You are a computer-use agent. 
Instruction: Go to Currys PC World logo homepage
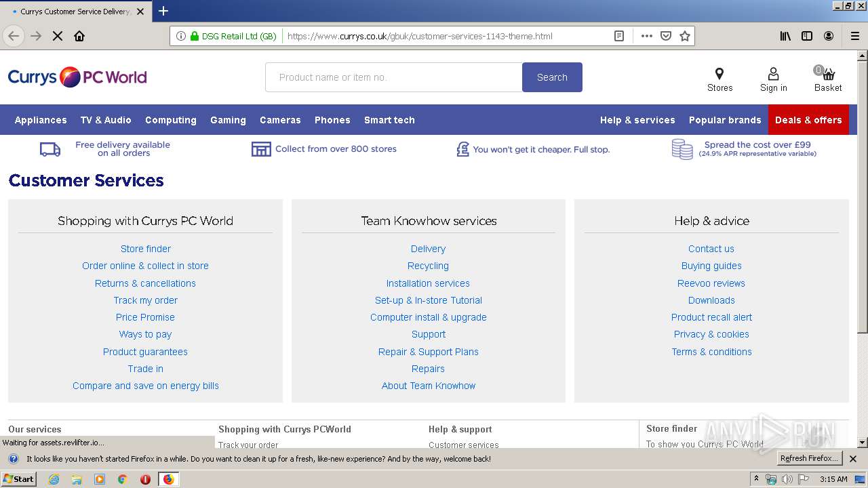(x=77, y=77)
